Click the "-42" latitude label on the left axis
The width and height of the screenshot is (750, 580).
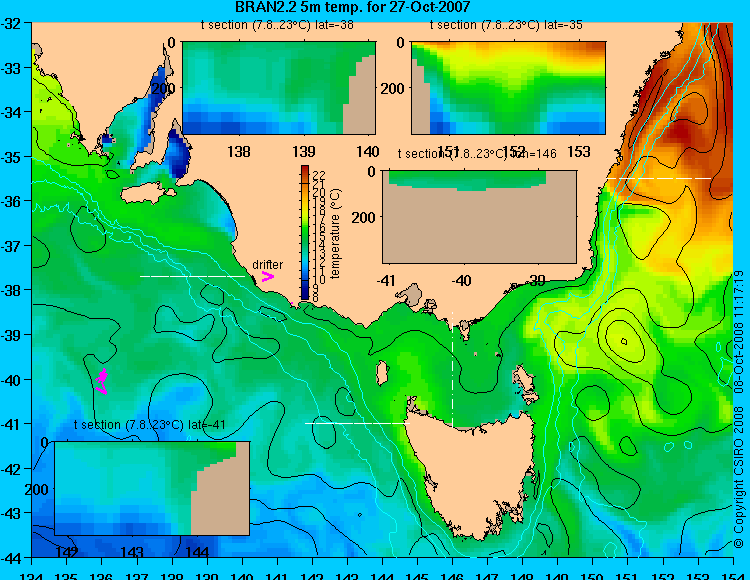pos(11,469)
